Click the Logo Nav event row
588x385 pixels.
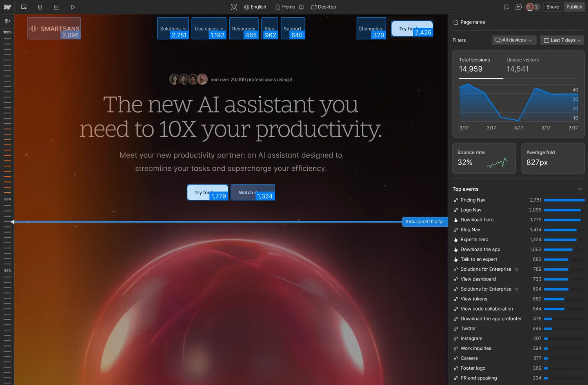519,210
